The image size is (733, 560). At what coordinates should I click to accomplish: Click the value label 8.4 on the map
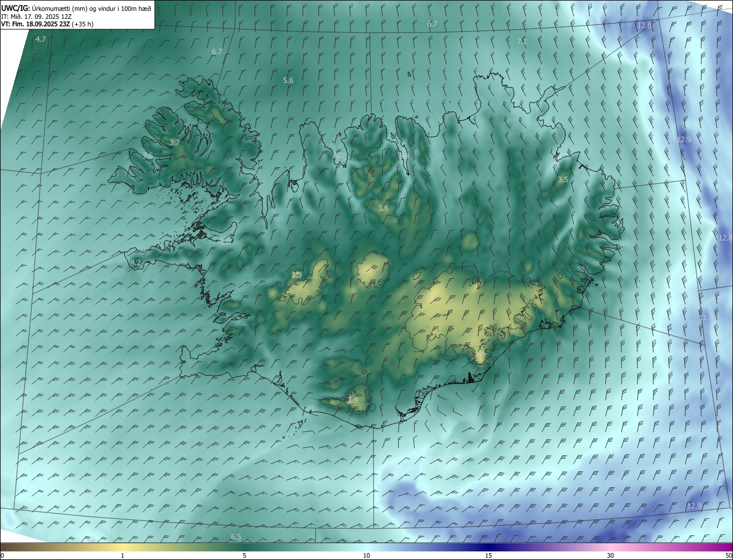(x=405, y=156)
